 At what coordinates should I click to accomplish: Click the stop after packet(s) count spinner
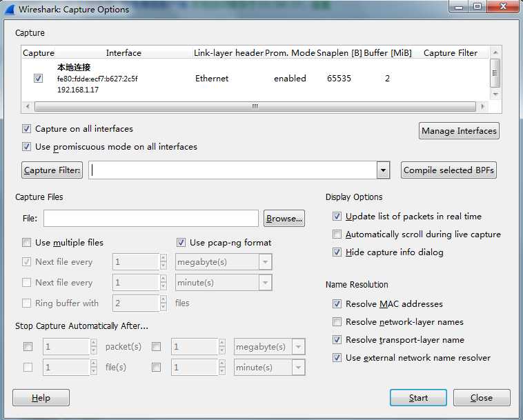(x=70, y=347)
